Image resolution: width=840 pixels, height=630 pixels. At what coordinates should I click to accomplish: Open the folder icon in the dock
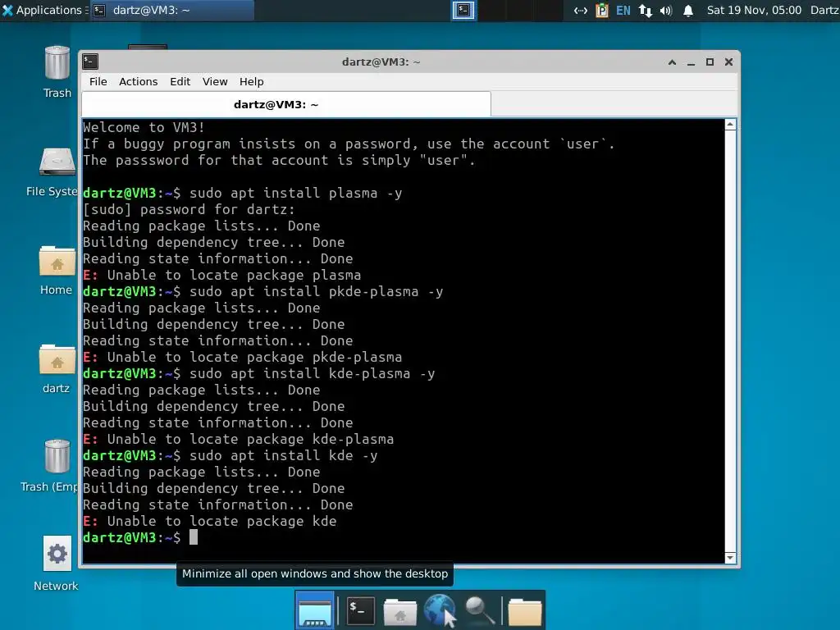point(524,612)
